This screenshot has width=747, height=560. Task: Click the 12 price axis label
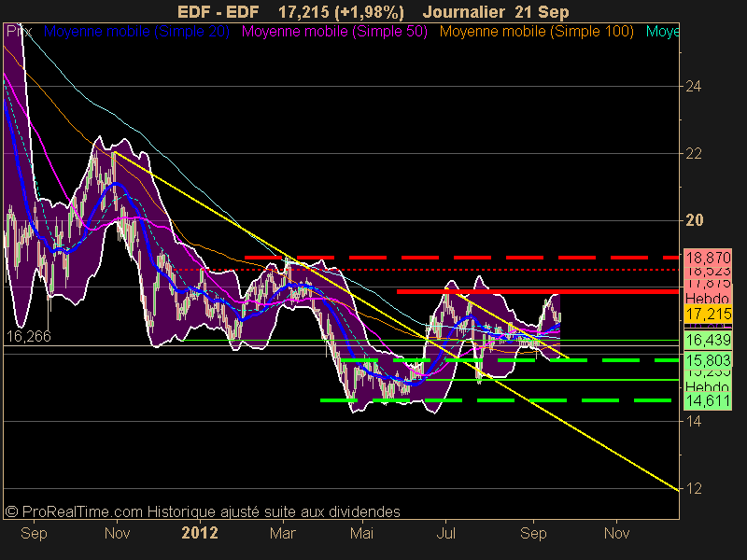pyautogui.click(x=693, y=488)
